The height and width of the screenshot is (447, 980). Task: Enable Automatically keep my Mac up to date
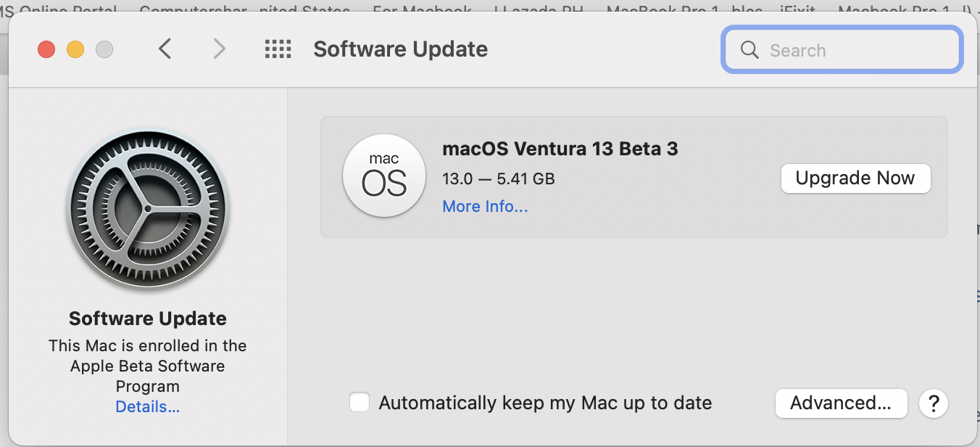(x=360, y=403)
